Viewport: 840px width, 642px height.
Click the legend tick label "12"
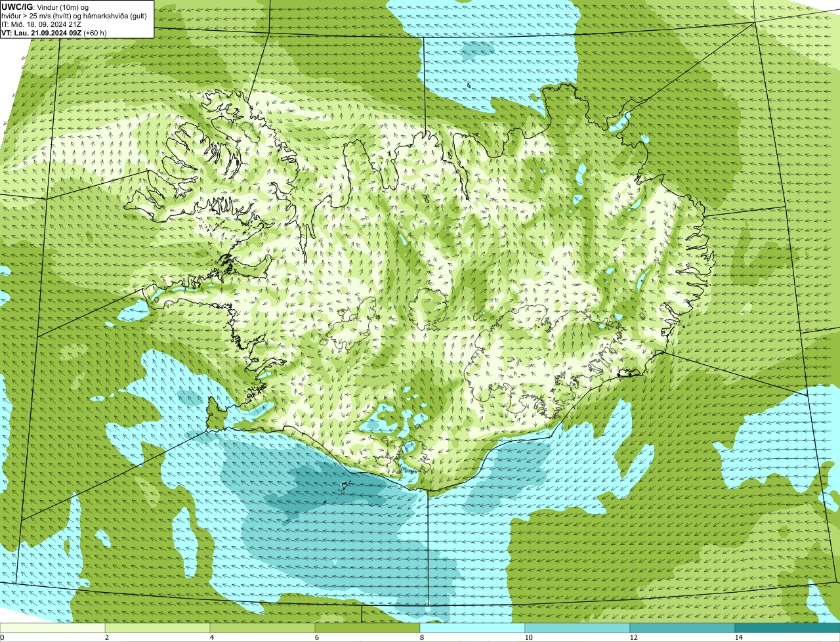click(x=633, y=637)
